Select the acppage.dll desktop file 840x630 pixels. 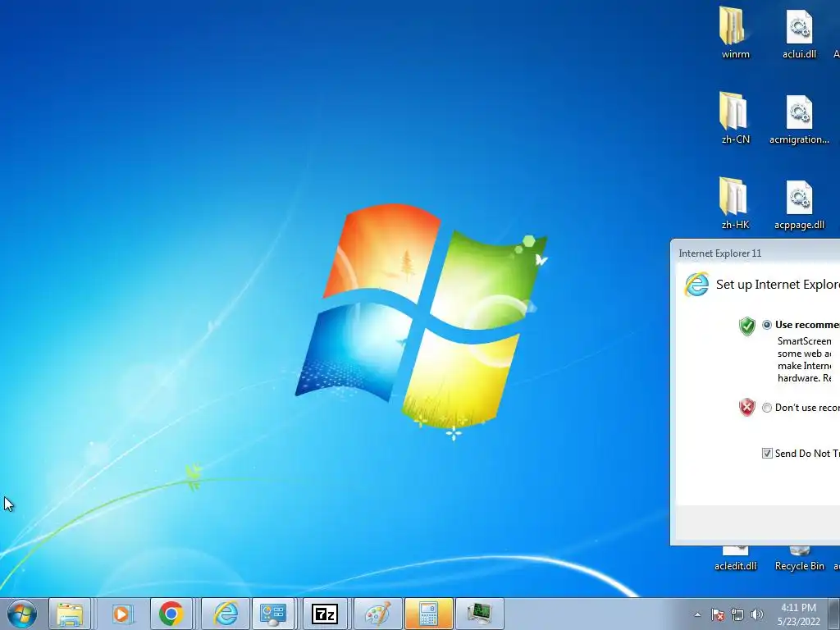point(799,204)
